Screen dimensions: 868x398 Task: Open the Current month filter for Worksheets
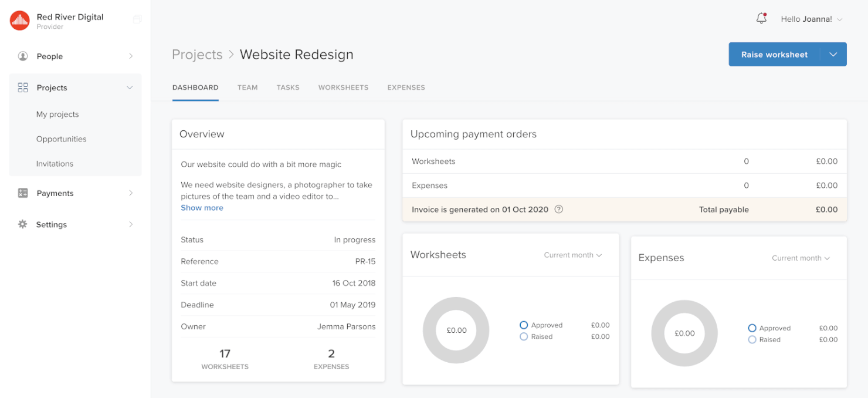572,255
